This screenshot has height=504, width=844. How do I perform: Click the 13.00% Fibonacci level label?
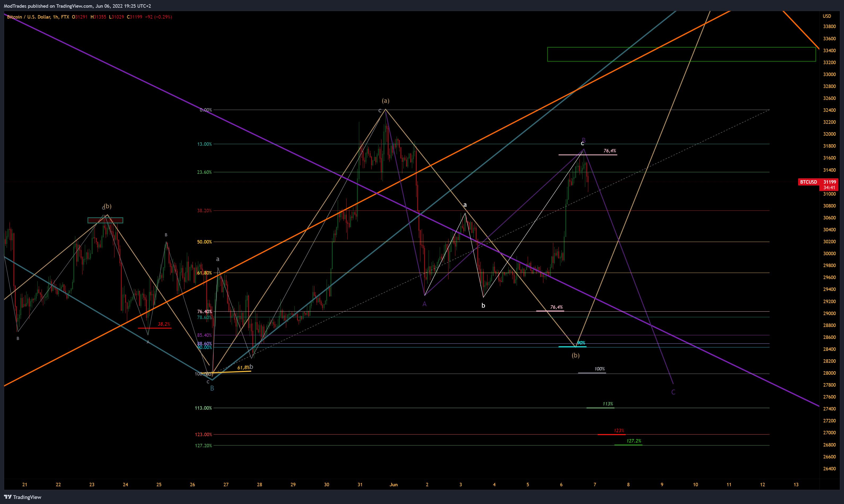(204, 144)
